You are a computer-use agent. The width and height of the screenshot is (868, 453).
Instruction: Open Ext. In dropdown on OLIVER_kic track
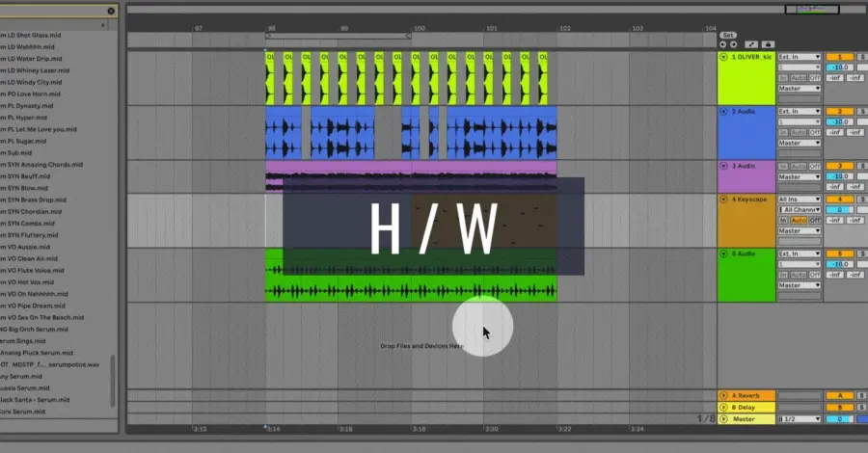click(x=800, y=57)
